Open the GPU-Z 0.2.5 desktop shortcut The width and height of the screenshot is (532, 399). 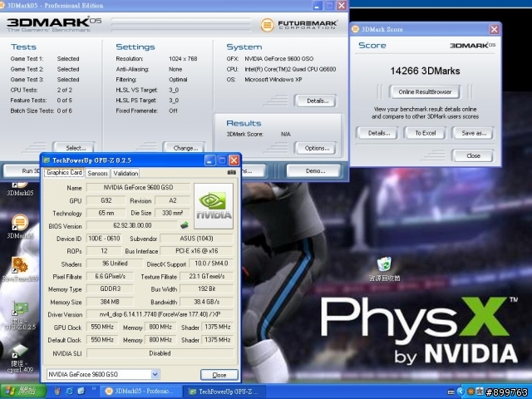click(20, 316)
